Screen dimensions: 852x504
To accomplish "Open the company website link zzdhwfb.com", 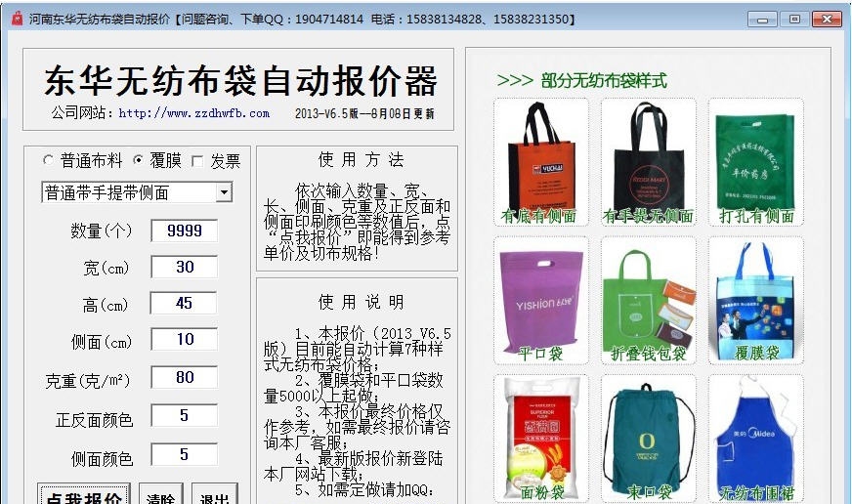I will (x=194, y=113).
